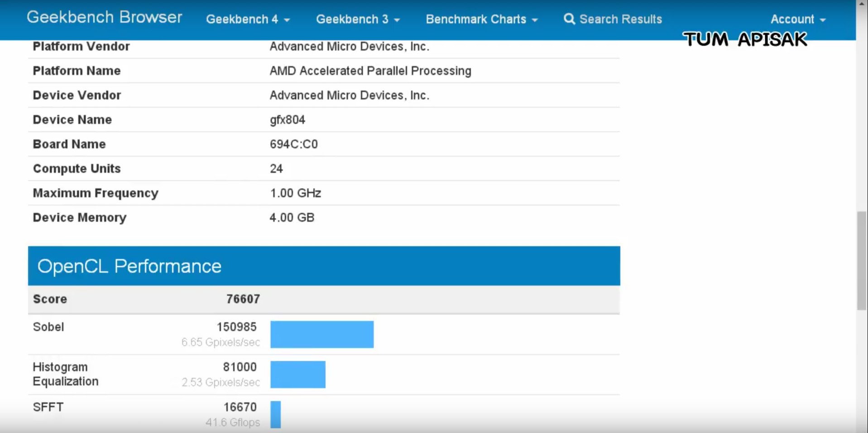Select the Platform Vendor label

81,46
